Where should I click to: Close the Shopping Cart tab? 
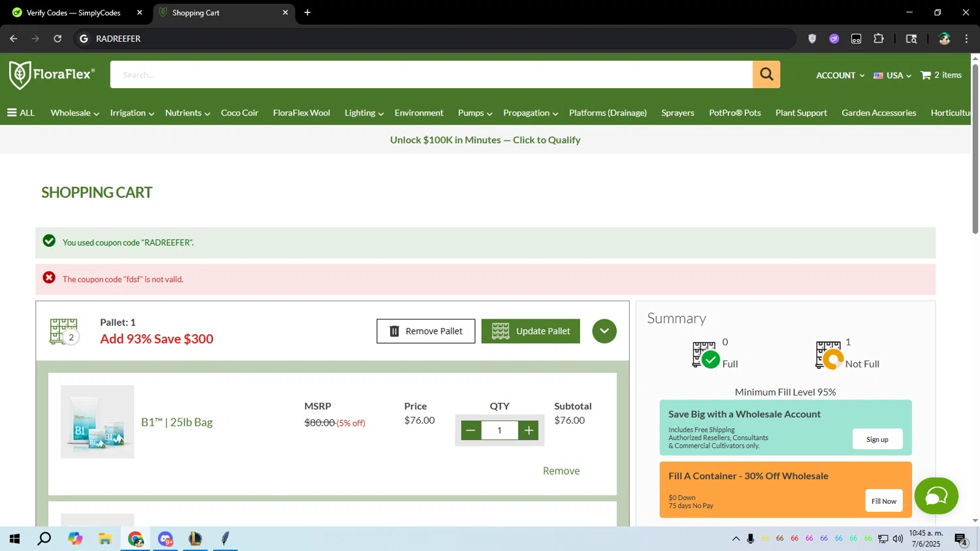(x=285, y=12)
